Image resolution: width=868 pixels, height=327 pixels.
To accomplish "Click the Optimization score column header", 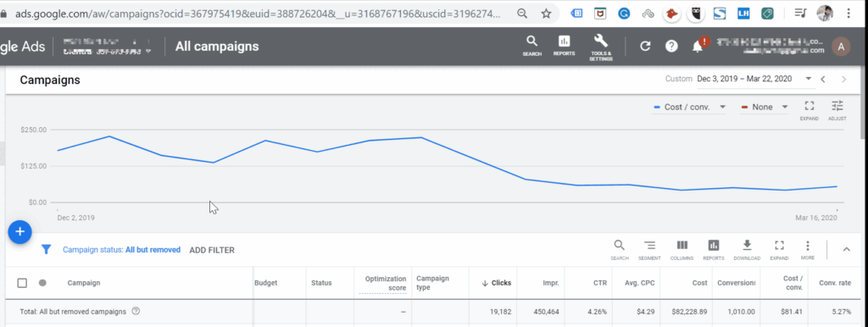I will coord(385,283).
